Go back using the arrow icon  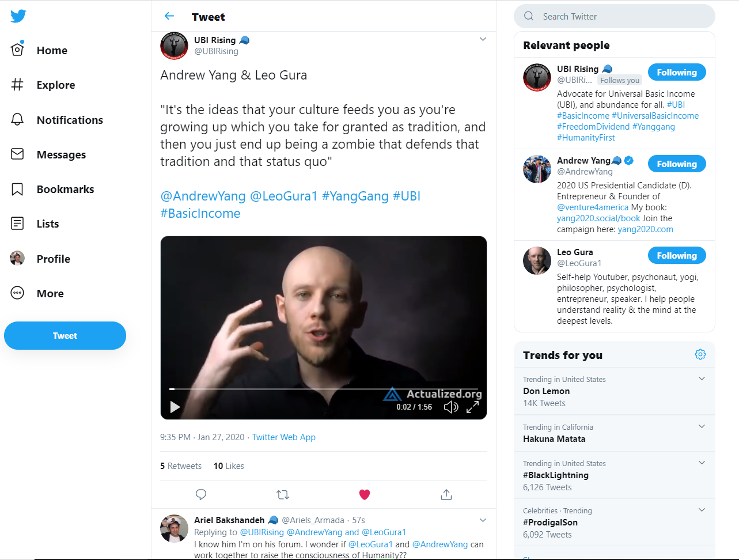coord(169,16)
